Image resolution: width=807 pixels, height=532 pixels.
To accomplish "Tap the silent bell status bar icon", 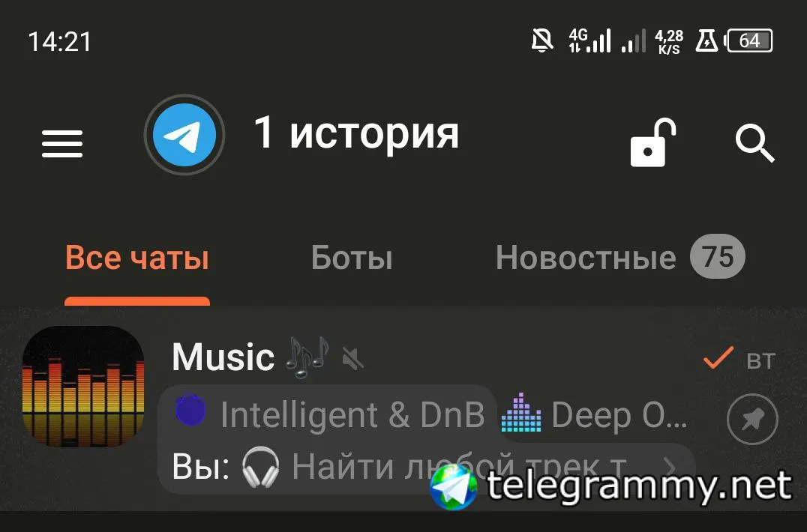I will [542, 40].
